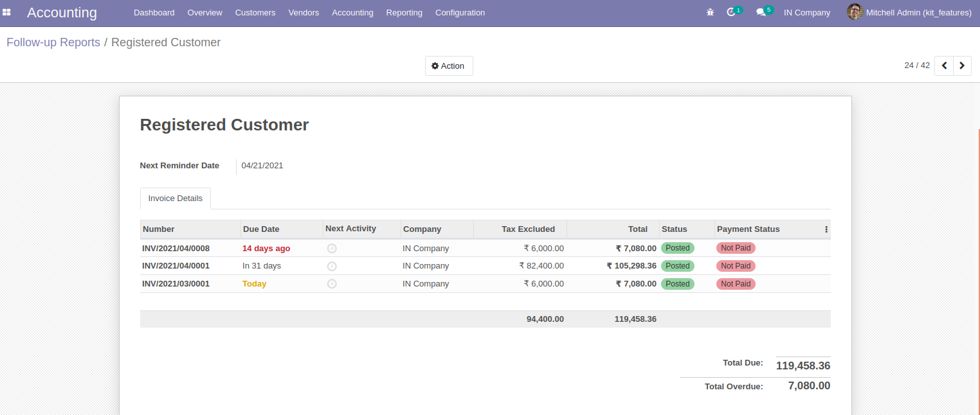Open optional columns kebab menu
The image size is (980, 415).
click(x=826, y=229)
